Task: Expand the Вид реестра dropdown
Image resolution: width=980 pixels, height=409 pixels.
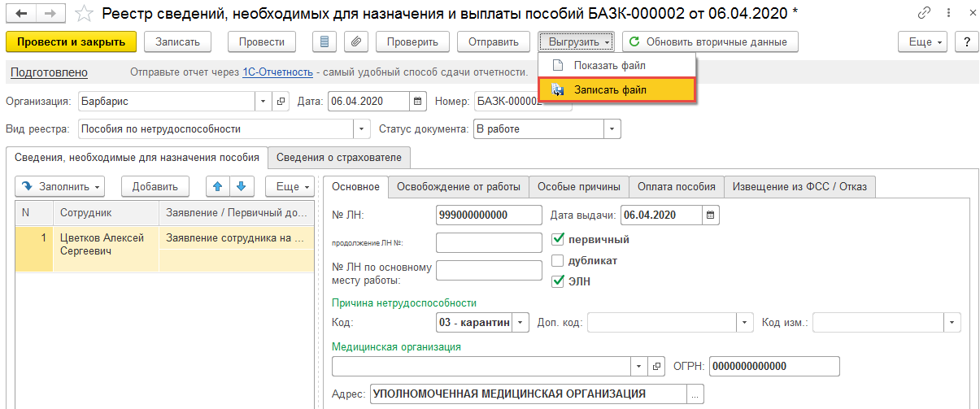Action: tap(362, 128)
